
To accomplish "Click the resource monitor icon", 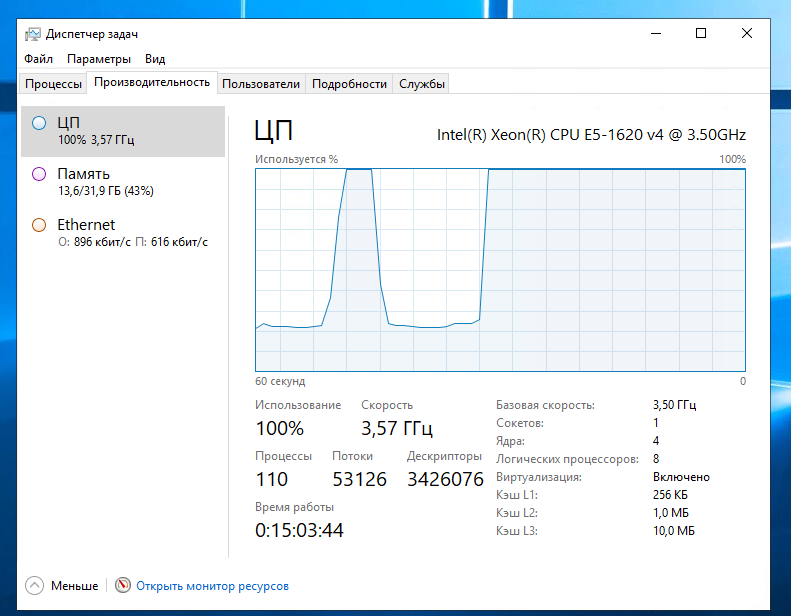I will tap(123, 585).
